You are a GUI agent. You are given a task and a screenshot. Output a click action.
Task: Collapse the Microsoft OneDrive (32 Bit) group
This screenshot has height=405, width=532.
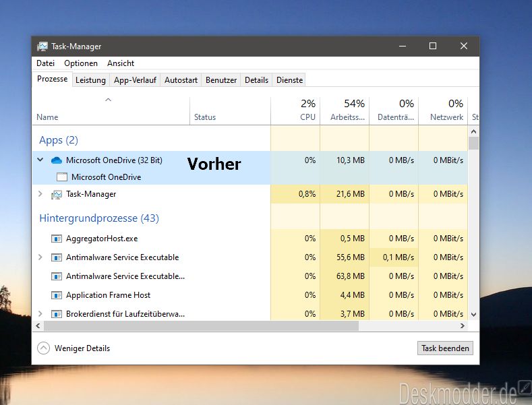tap(40, 160)
